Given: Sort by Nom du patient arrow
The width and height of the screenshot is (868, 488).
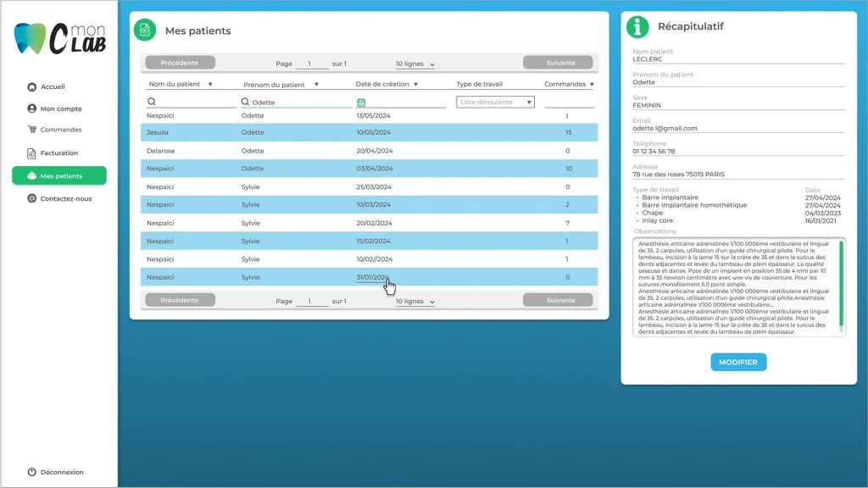Looking at the screenshot, I should pyautogui.click(x=210, y=85).
